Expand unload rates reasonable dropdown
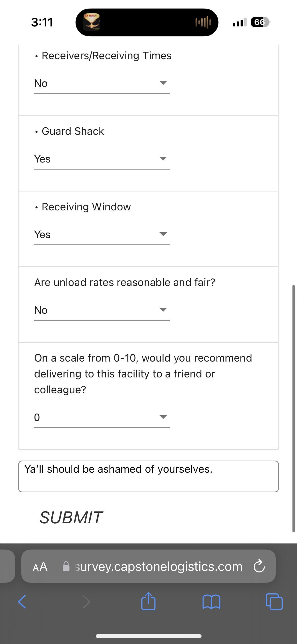The height and width of the screenshot is (644, 297). 102,310
